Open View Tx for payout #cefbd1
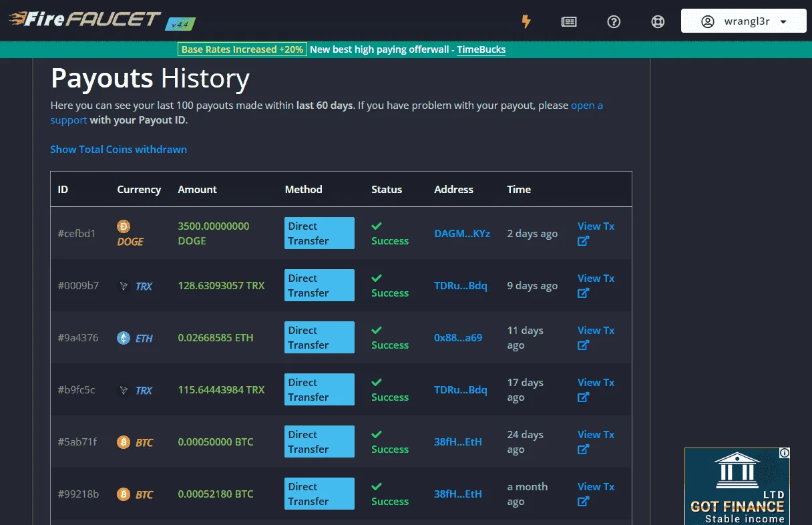 click(x=596, y=233)
